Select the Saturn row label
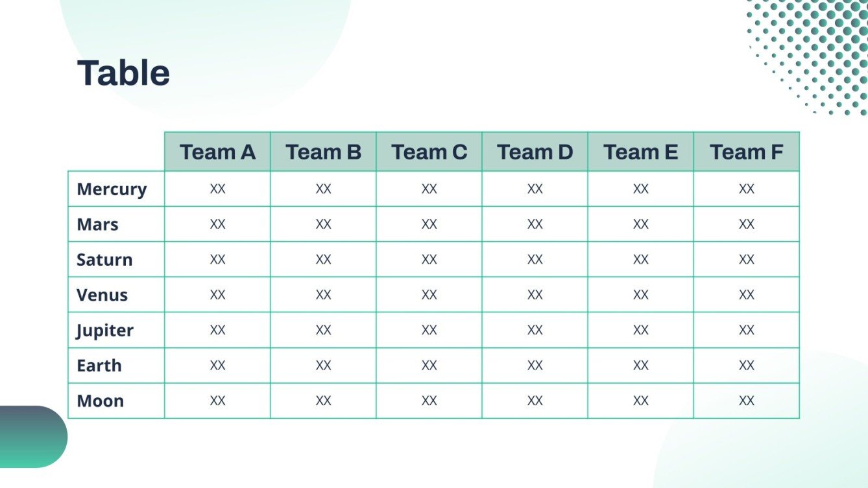The width and height of the screenshot is (868, 488). click(x=104, y=260)
